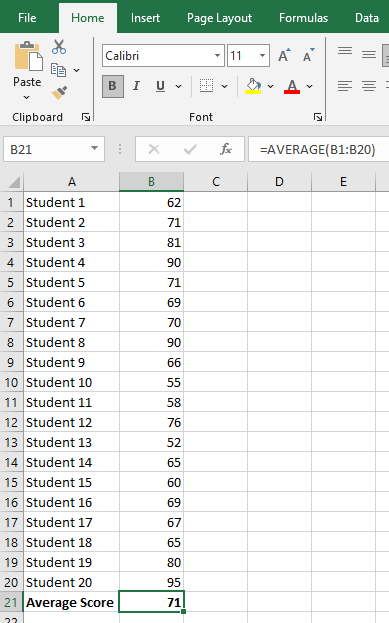This screenshot has height=623, width=389.
Task: Click the Copy icon
Action: 58,70
